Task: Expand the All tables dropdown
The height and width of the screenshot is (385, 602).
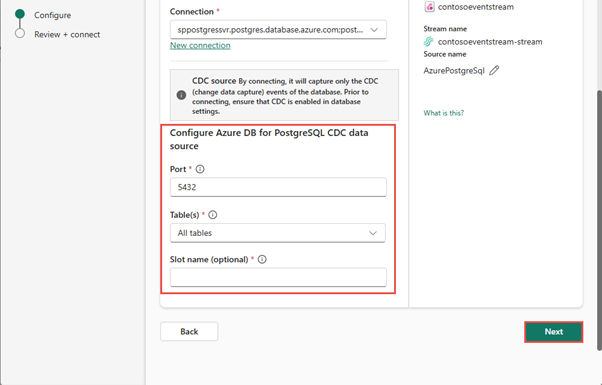Action: pyautogui.click(x=278, y=233)
